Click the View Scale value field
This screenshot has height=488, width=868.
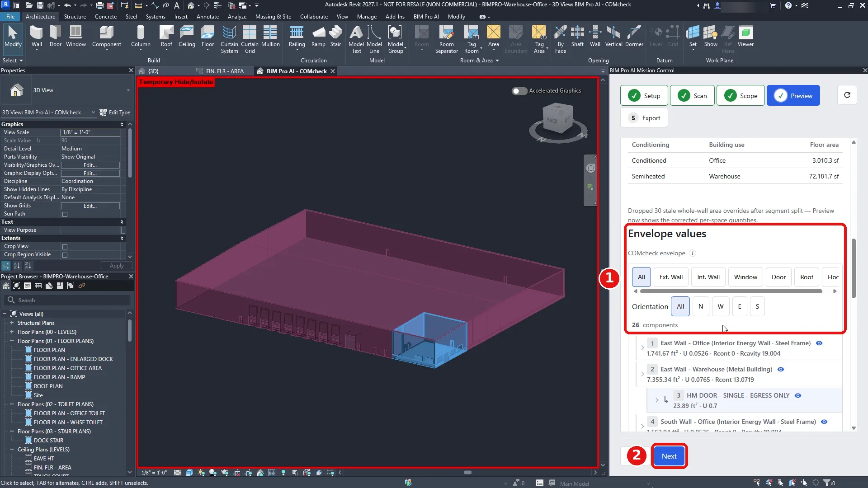coord(90,132)
